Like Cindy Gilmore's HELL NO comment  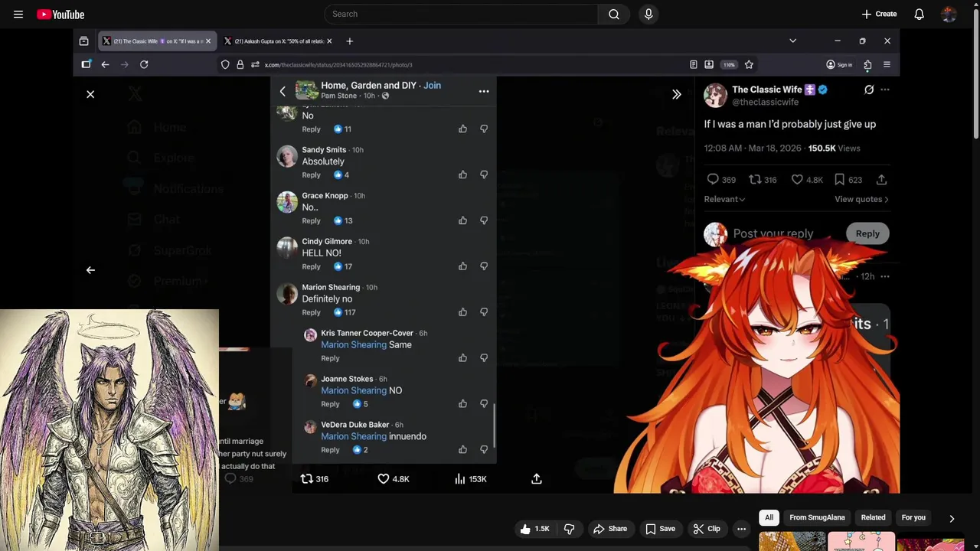click(x=462, y=266)
